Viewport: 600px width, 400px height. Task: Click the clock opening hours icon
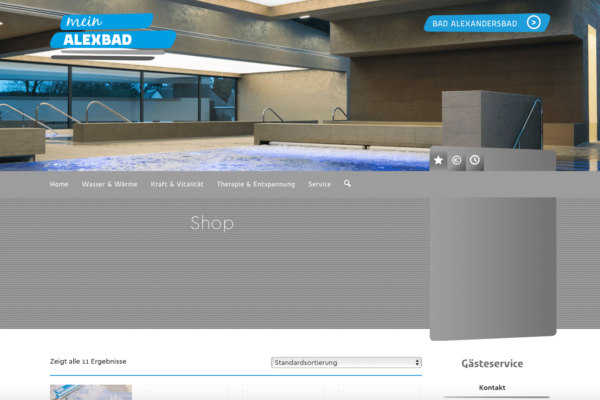(474, 160)
